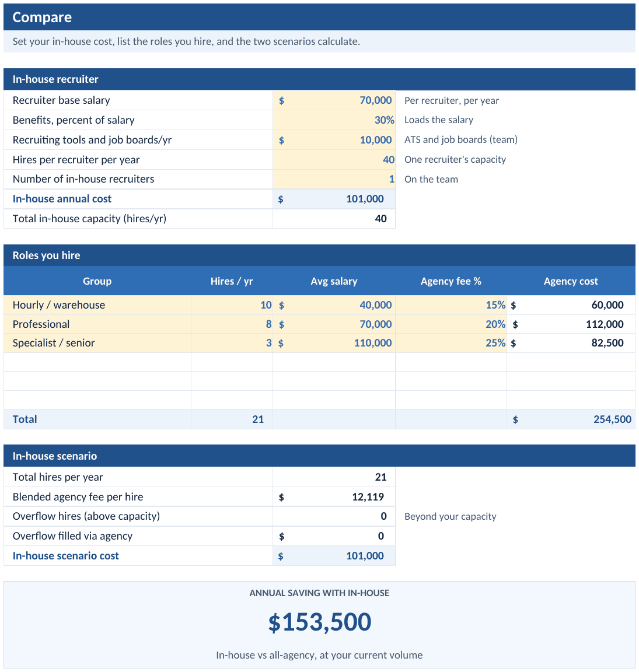Select the 'ATS and job boards (team)' note
Image resolution: width=639 pixels, height=672 pixels.
pos(461,140)
